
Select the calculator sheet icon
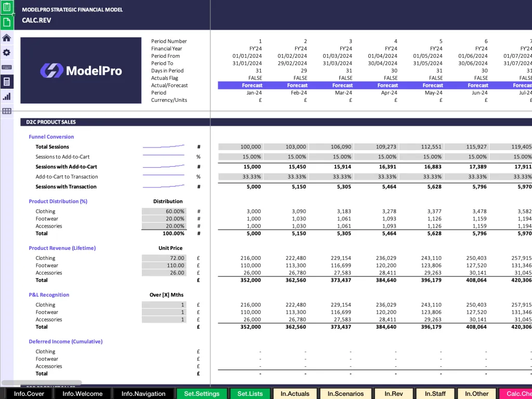coord(7,82)
